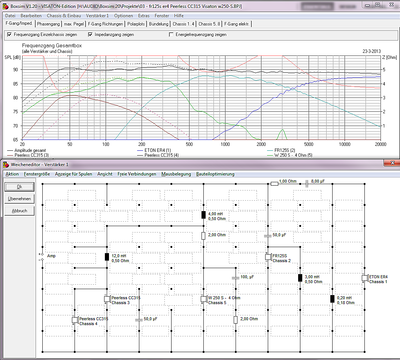
Task: Select the Peerless CC315 Chassis 4 speaker symbol
Action: click(x=75, y=320)
